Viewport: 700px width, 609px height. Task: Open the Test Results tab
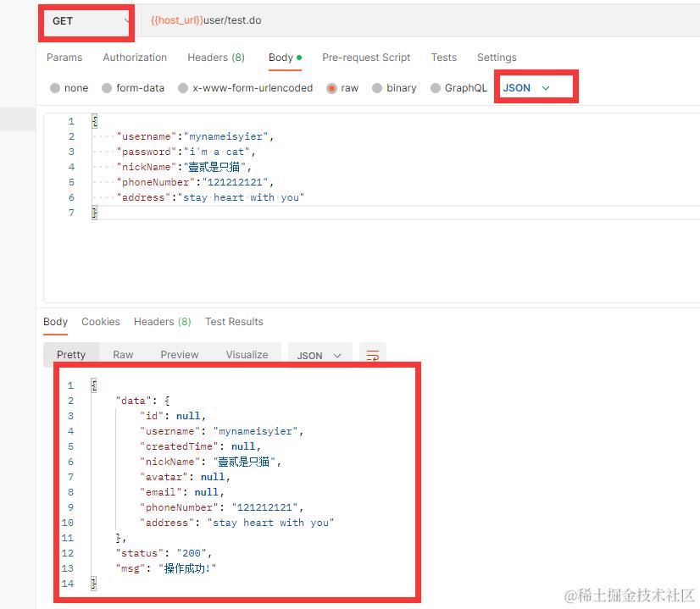[x=234, y=322]
